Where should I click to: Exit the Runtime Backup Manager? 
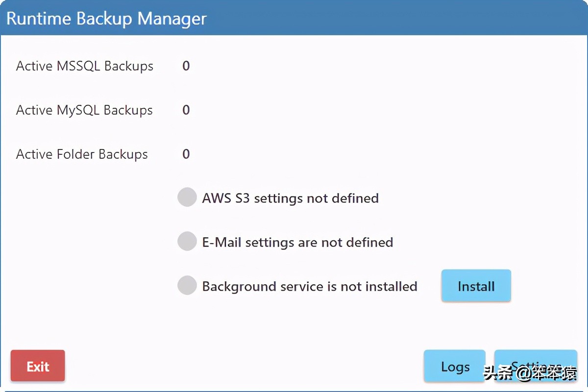pos(37,366)
